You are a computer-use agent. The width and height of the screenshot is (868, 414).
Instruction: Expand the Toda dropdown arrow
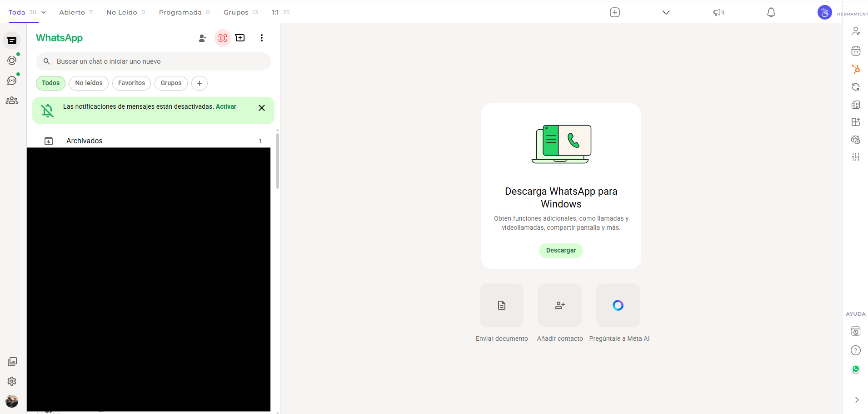pyautogui.click(x=44, y=12)
